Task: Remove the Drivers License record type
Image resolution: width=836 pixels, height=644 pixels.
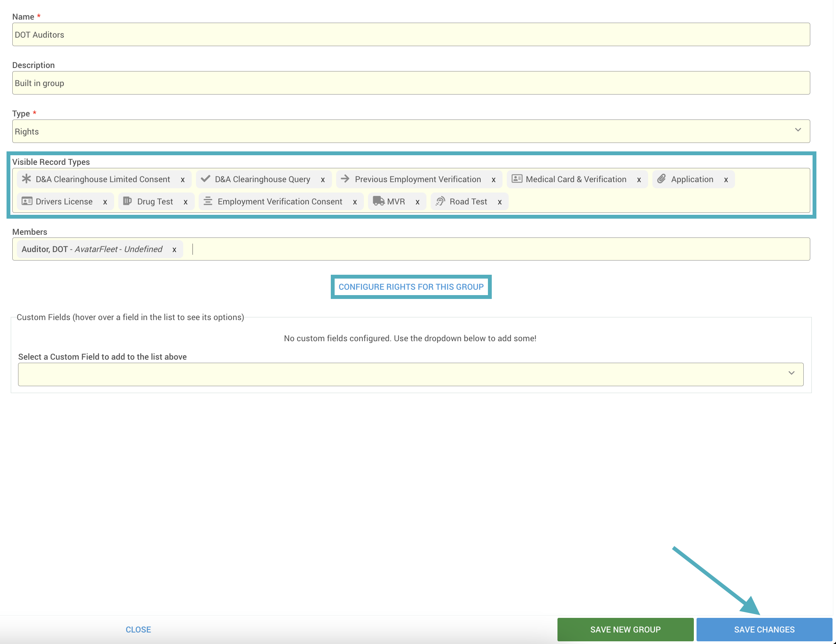Action: point(105,202)
